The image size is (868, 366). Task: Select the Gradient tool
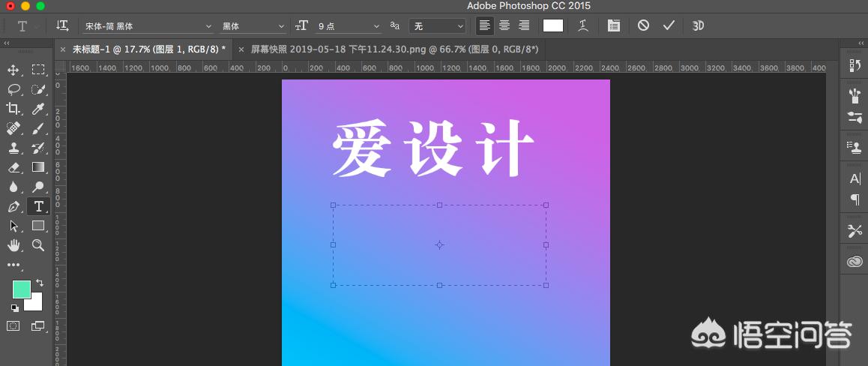coord(38,167)
